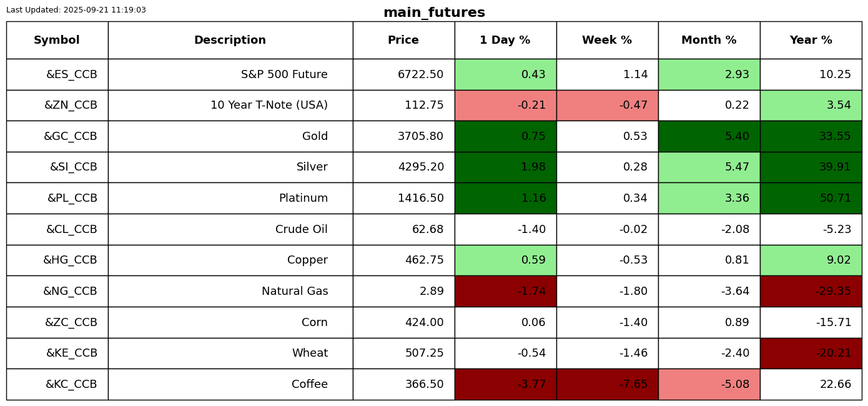Select the &GC_CCB symbol
This screenshot has height=406, width=868.
pyautogui.click(x=71, y=137)
